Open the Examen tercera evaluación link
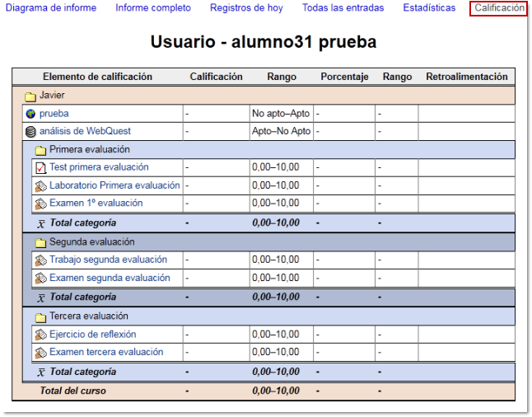The image size is (532, 417). 106,353
